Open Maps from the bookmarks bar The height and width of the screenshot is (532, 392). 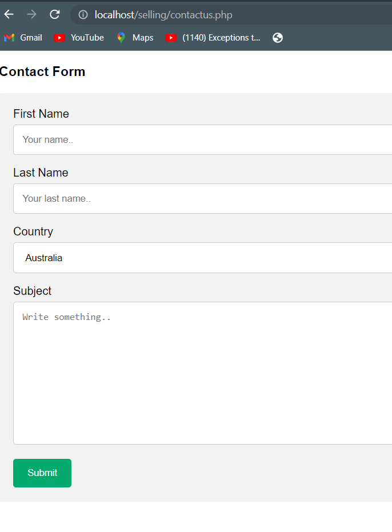[135, 38]
